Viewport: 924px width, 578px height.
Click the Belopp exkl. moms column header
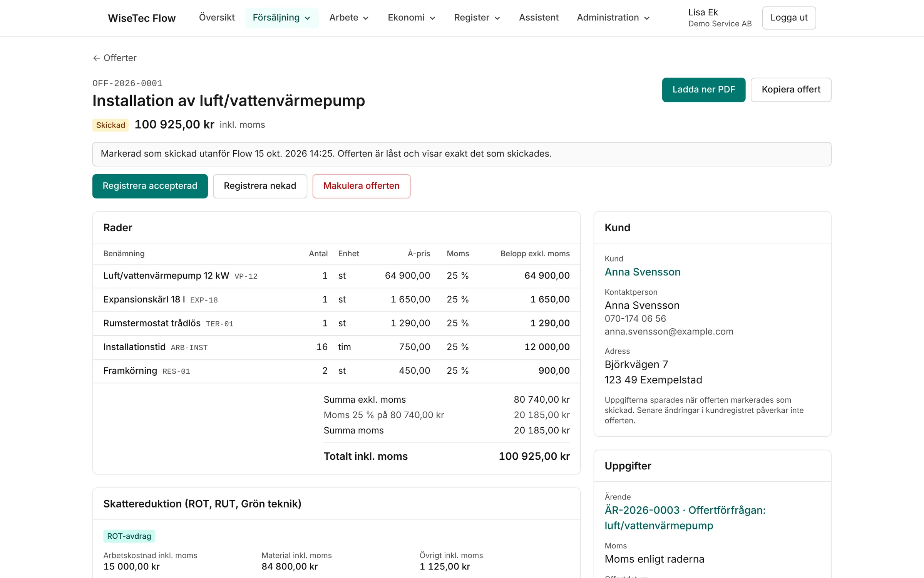[535, 254]
